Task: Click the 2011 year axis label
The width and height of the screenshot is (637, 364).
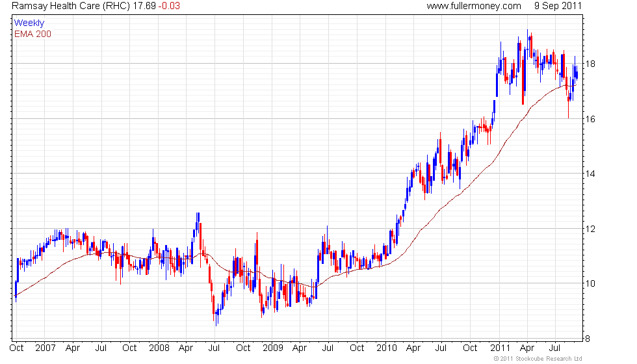Action: (x=500, y=348)
